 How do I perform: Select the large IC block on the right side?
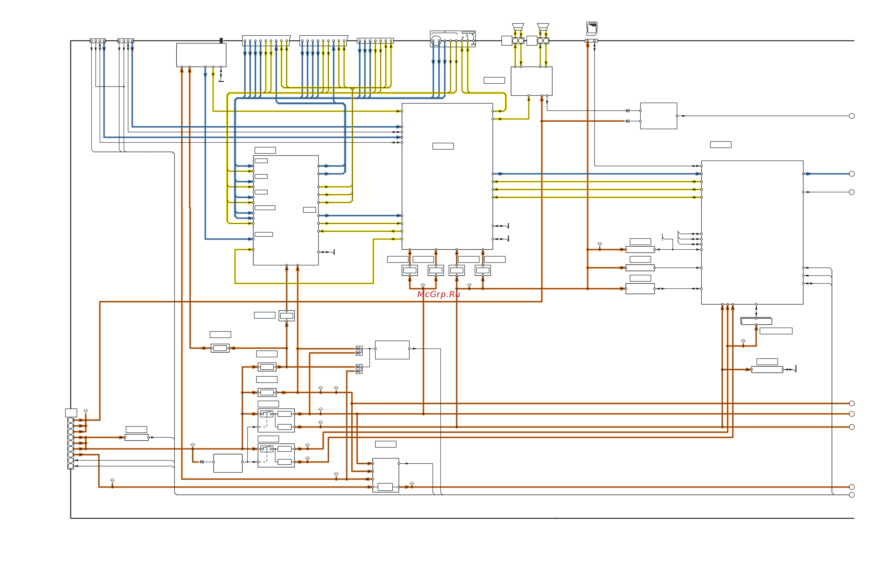tap(752, 233)
